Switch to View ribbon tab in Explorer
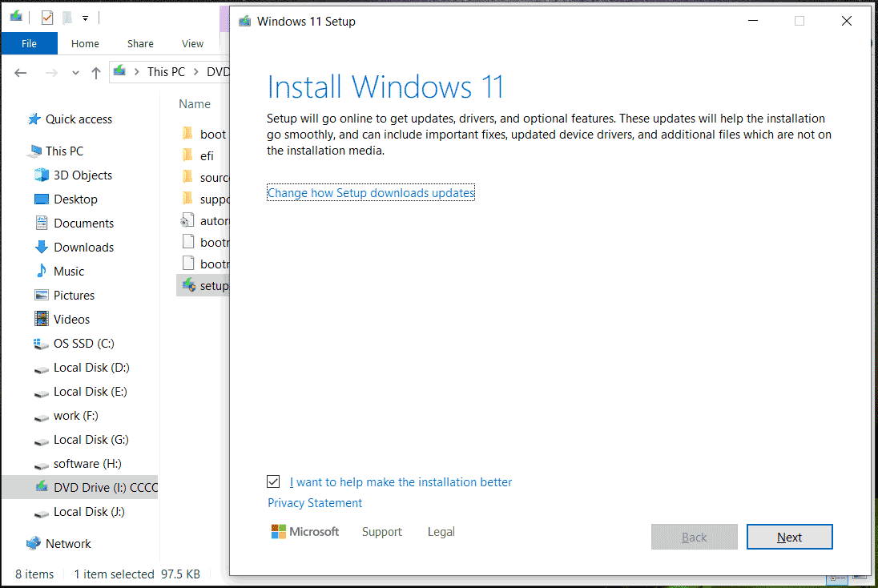Viewport: 878px width, 588px height. coord(192,43)
